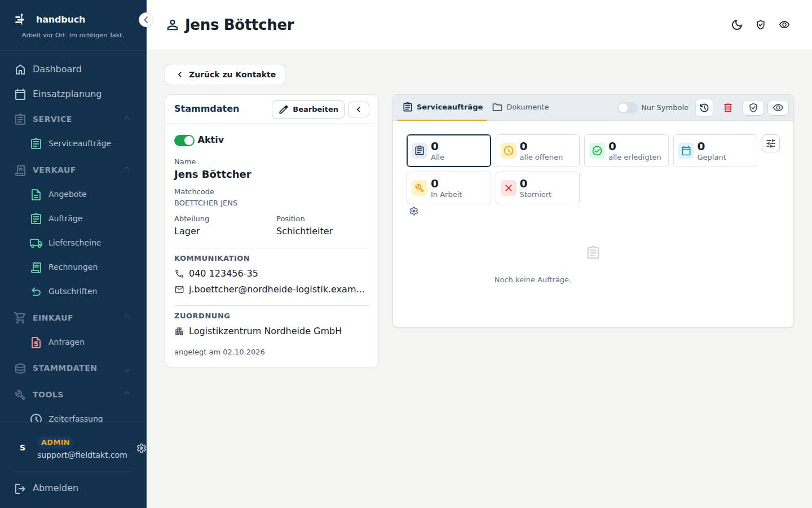
Task: Select the alle erledigten filter card
Action: pyautogui.click(x=626, y=151)
